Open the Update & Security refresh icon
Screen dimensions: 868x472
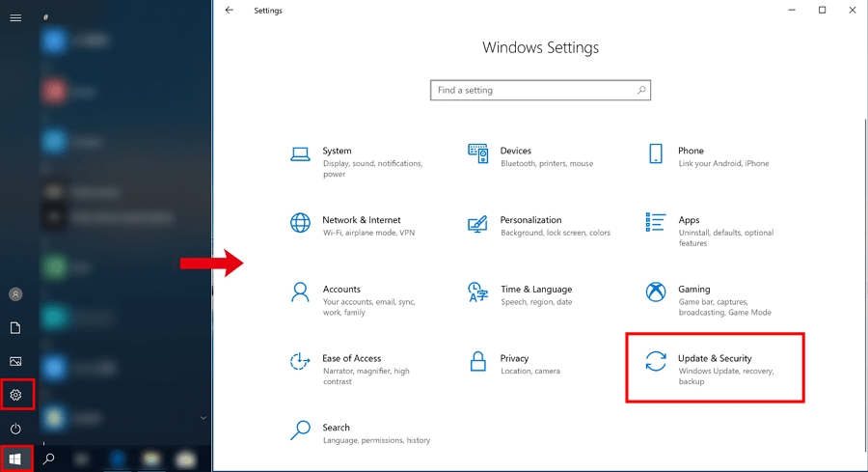coord(656,361)
